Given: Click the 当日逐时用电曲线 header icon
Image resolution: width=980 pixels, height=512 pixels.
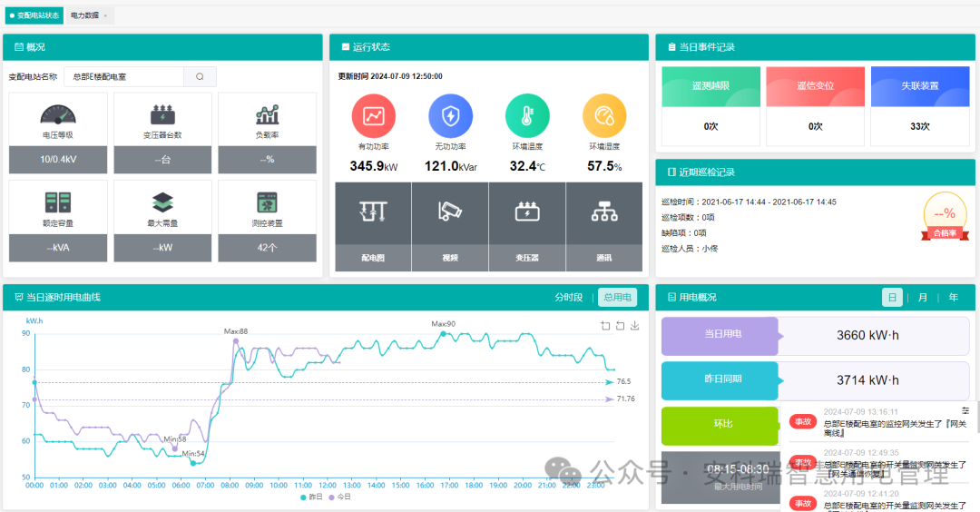Looking at the screenshot, I should click(19, 298).
